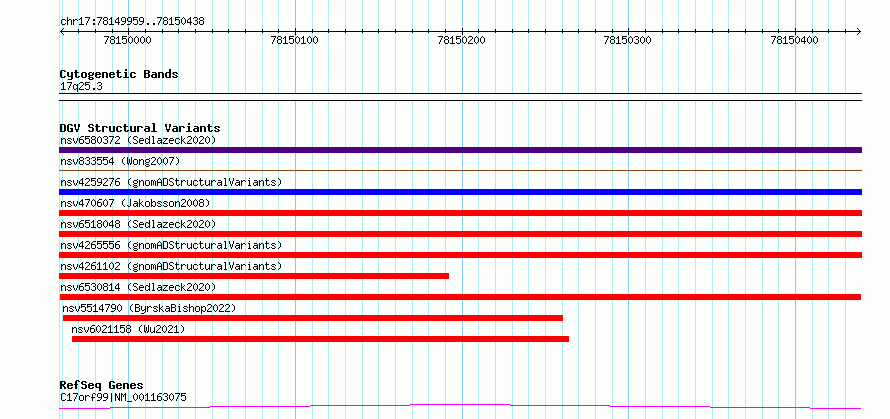Image resolution: width=890 pixels, height=419 pixels.
Task: Click the chr17:78149959..78150438 region label
Action: click(x=132, y=22)
